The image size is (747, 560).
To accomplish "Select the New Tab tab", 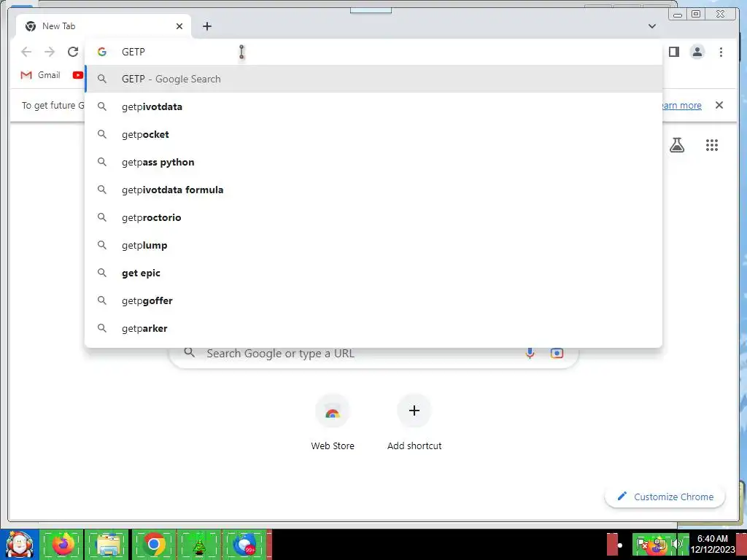I will 104,26.
